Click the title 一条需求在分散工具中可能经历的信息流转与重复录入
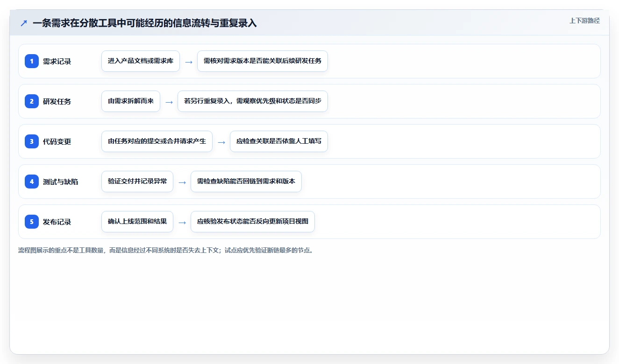The image size is (619, 364). coord(145,23)
